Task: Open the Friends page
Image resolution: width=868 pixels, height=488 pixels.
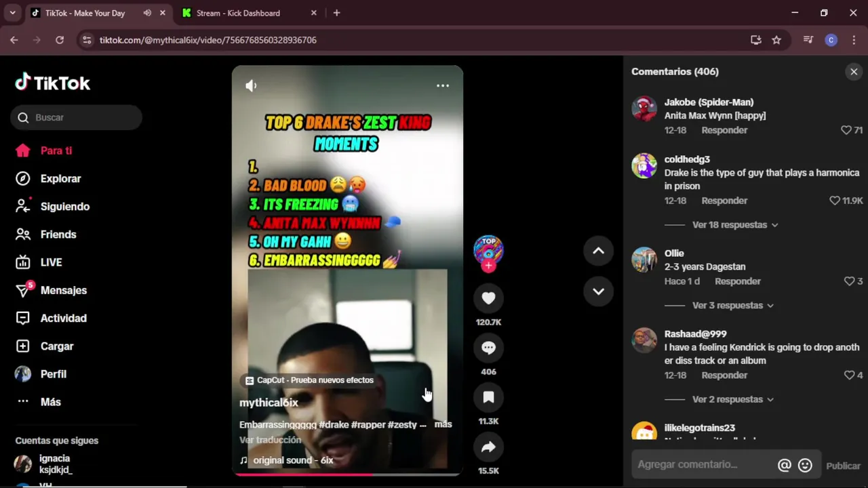Action: point(45,234)
